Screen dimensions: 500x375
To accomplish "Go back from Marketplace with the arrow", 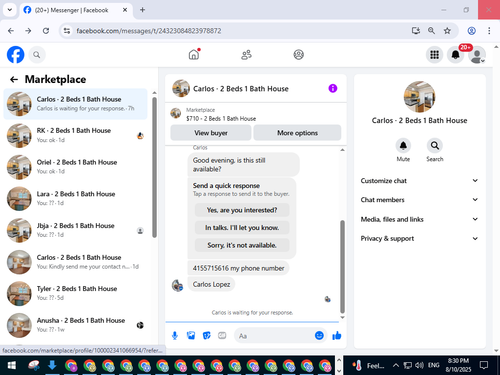I will [x=14, y=79].
